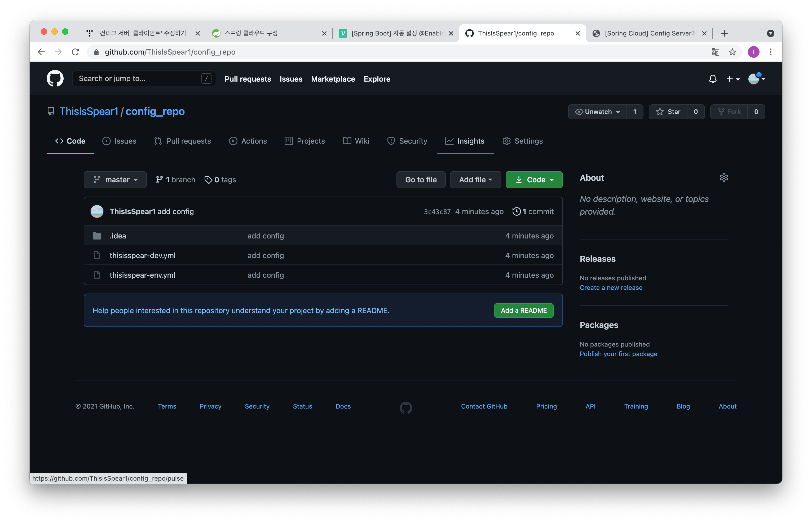
Task: Open the notifications bell
Action: click(713, 79)
